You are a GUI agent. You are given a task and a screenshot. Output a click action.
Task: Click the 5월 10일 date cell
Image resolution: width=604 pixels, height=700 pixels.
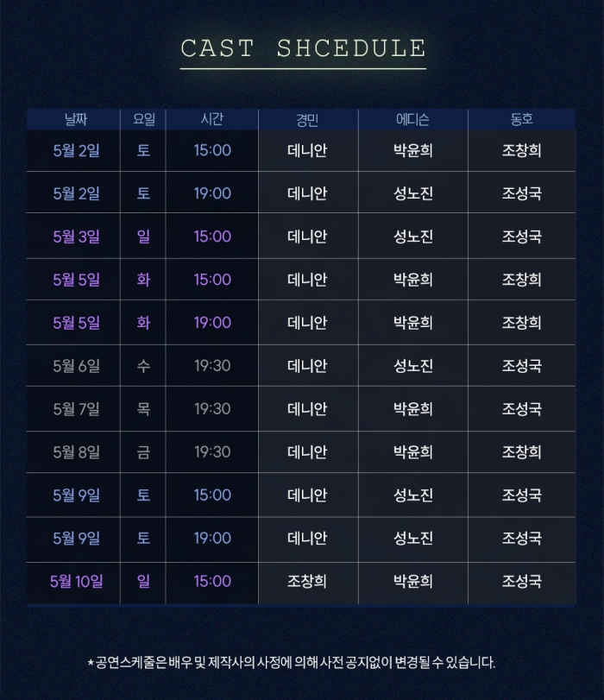[76, 582]
